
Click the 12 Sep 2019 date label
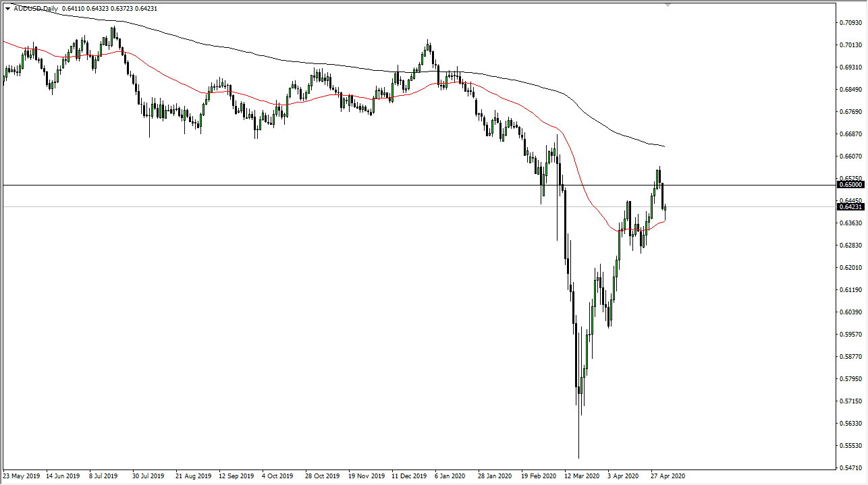point(235,476)
